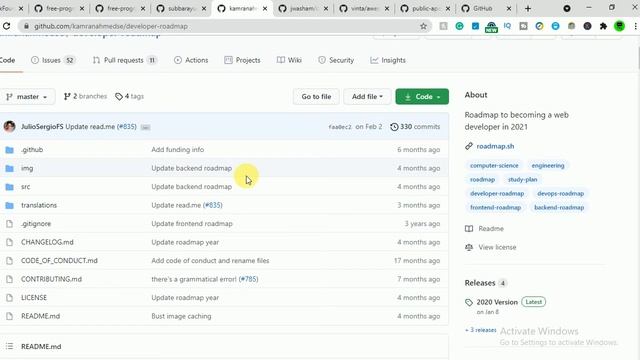Open CONTRIBUTING.md file
The height and width of the screenshot is (360, 640).
[x=51, y=279]
